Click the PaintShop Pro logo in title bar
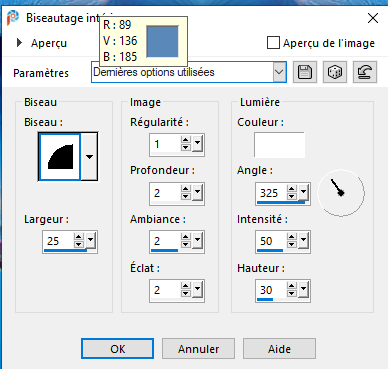Image resolution: width=388 pixels, height=369 pixels. pyautogui.click(x=13, y=18)
